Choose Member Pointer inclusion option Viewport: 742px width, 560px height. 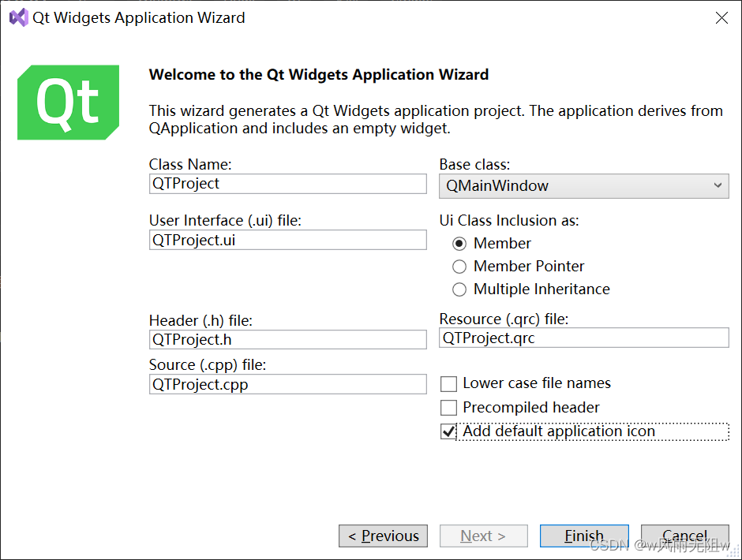(459, 267)
